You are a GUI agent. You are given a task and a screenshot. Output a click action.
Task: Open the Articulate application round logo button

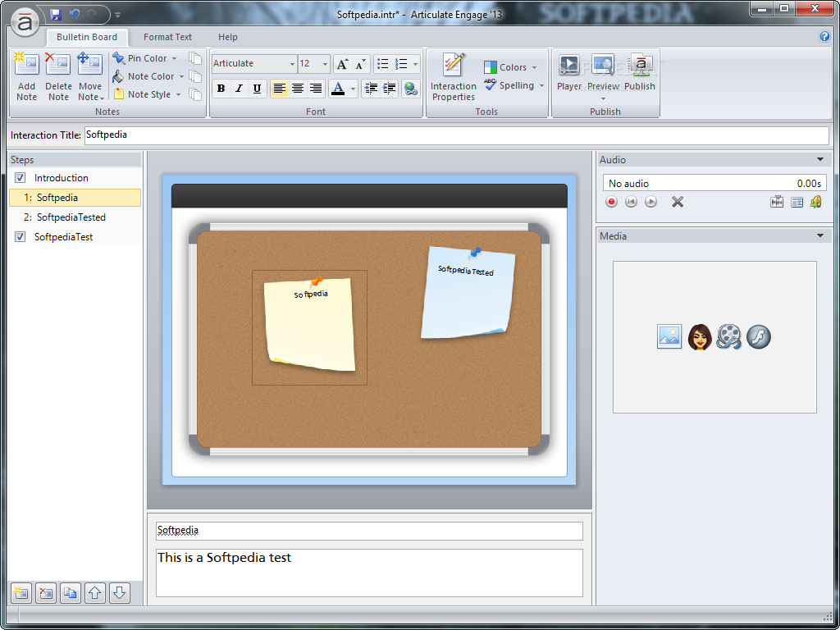pyautogui.click(x=25, y=22)
